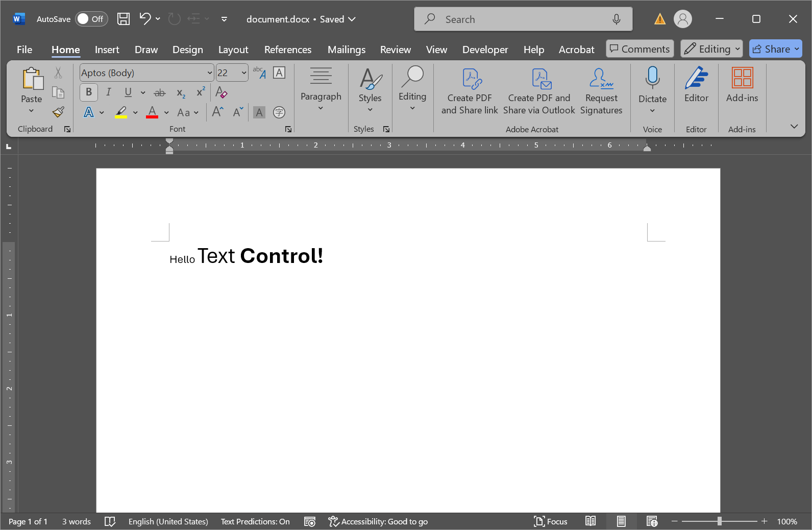
Task: Click the Save icon in title bar
Action: coord(124,19)
